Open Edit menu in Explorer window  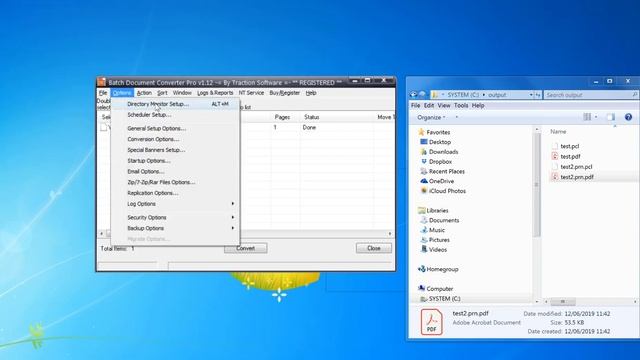[429, 106]
